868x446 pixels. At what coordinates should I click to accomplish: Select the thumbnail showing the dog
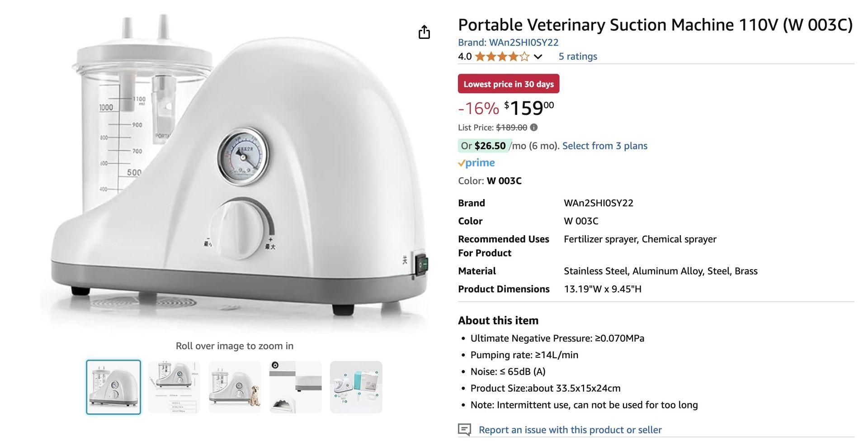235,387
